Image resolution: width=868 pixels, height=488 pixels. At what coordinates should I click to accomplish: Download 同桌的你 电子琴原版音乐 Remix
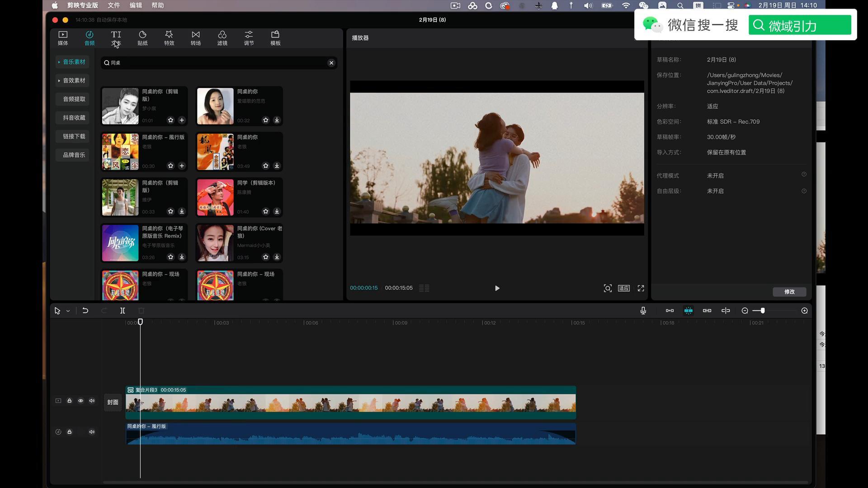click(182, 257)
